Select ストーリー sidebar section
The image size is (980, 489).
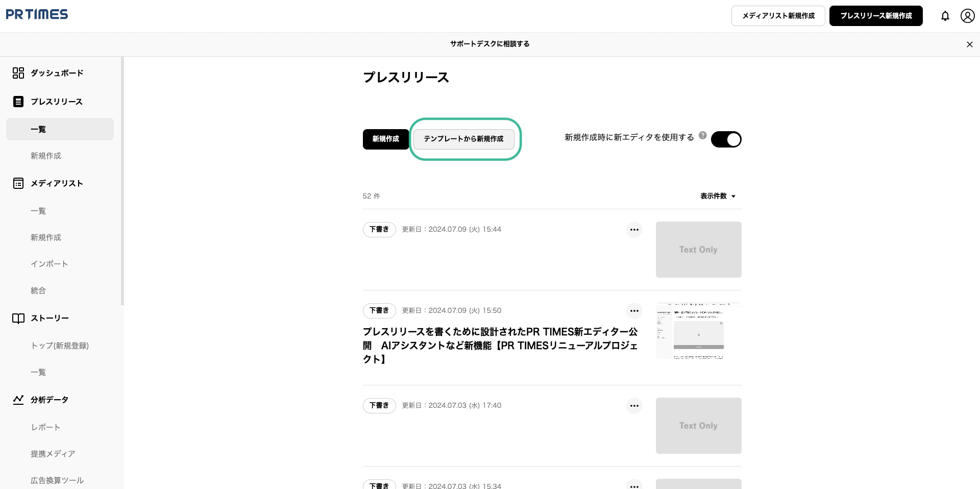[x=50, y=318]
